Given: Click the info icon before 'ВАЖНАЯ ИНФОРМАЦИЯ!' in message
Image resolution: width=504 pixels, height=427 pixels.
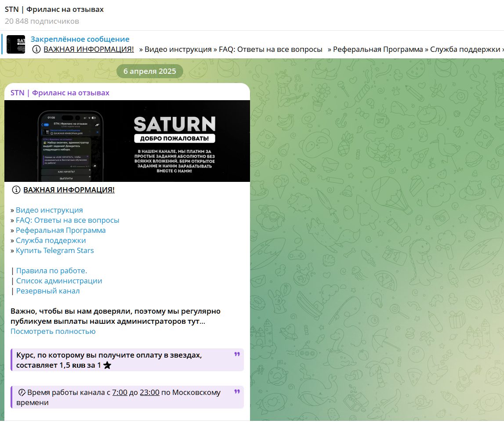Looking at the screenshot, I should [16, 190].
